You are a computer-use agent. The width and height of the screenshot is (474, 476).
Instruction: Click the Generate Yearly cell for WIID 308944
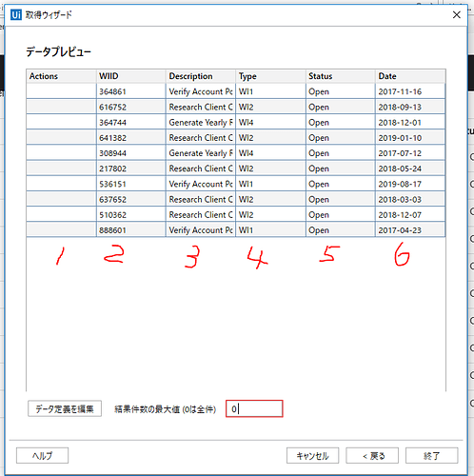201,153
